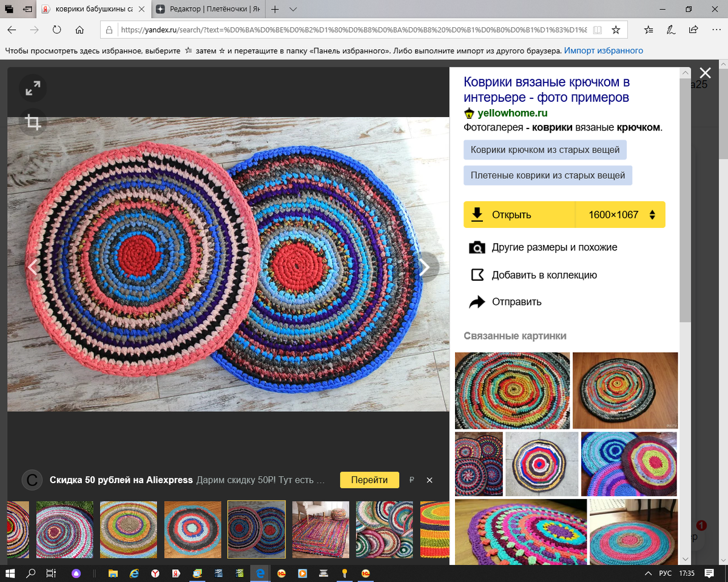
Task: Reload the current page
Action: [56, 30]
